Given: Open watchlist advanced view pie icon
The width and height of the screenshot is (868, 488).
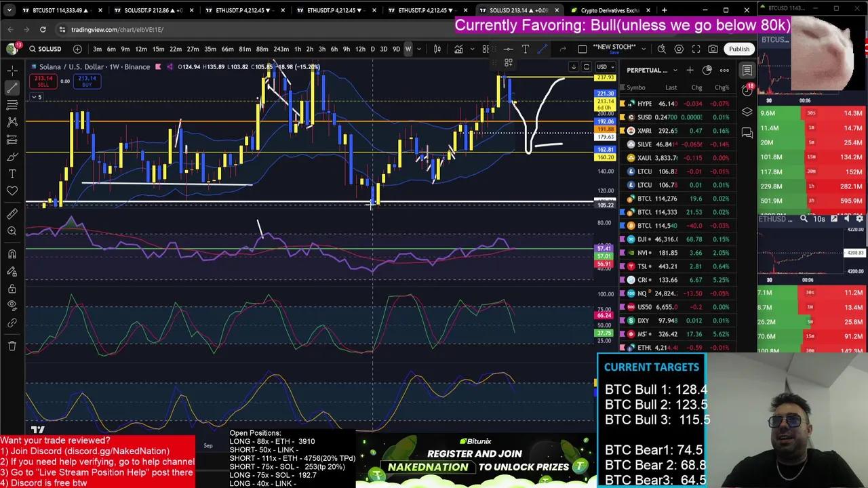Looking at the screenshot, I should (x=707, y=70).
